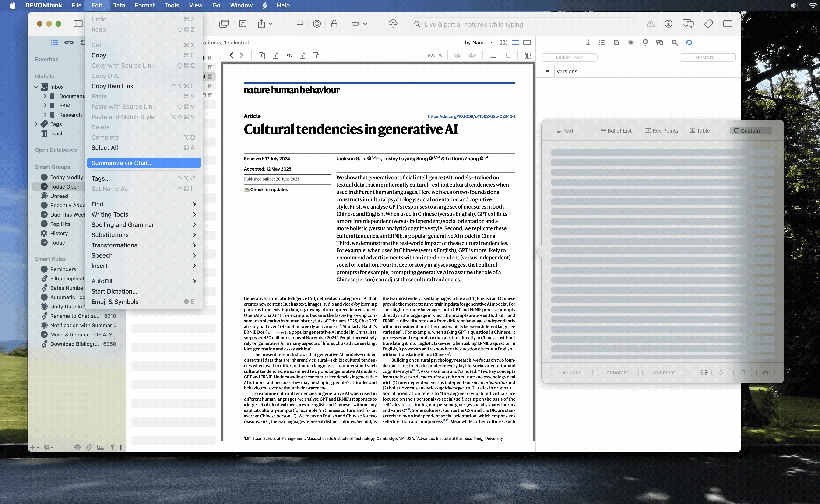Screen dimensions: 820x504
Task: Toggle the left sidebar visibility button
Action: click(78, 24)
